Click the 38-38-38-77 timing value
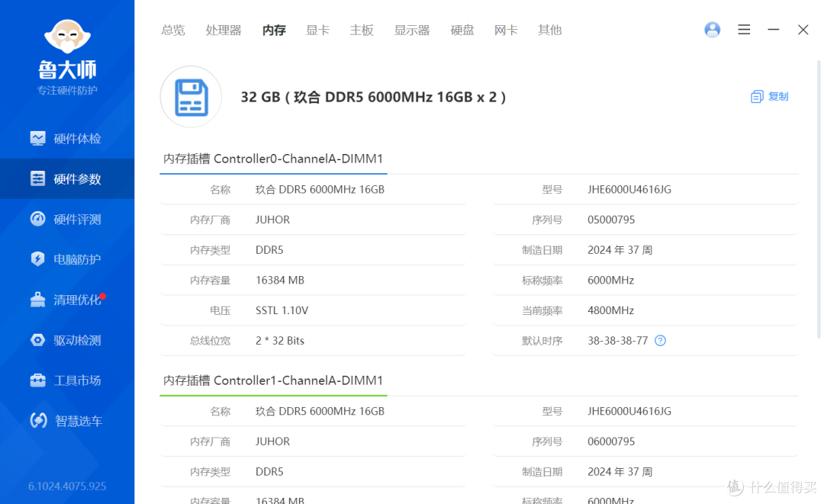Image resolution: width=824 pixels, height=504 pixels. [x=617, y=341]
